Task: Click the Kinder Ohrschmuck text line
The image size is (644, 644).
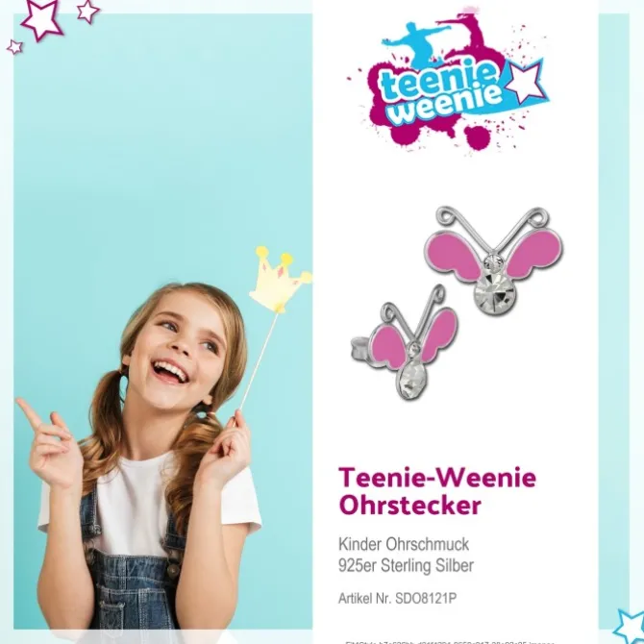Action: 404,544
